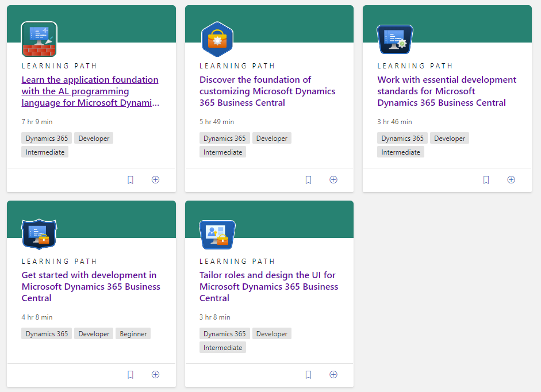Click Intermediate tag on 'Tailor roles' card
This screenshot has height=392, width=541.
pos(223,348)
